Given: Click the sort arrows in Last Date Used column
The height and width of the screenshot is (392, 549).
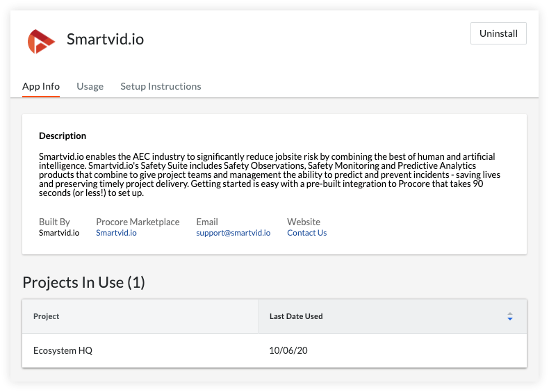Looking at the screenshot, I should point(510,317).
